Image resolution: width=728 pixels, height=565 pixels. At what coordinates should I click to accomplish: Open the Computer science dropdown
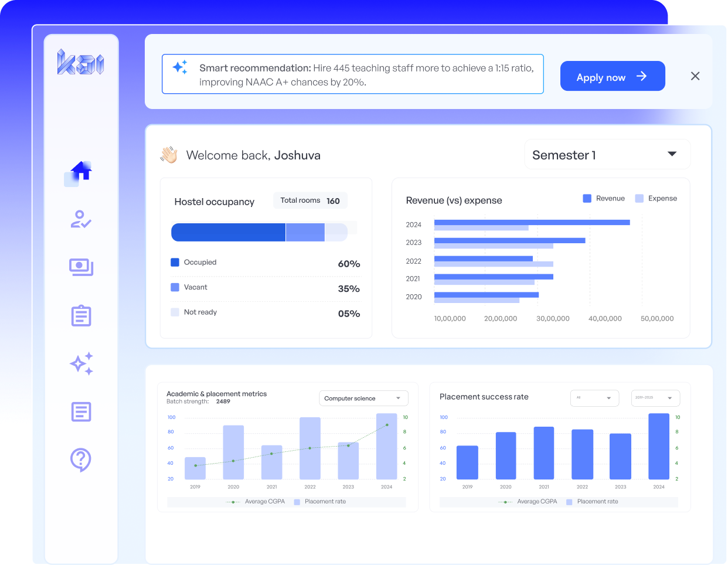point(363,399)
